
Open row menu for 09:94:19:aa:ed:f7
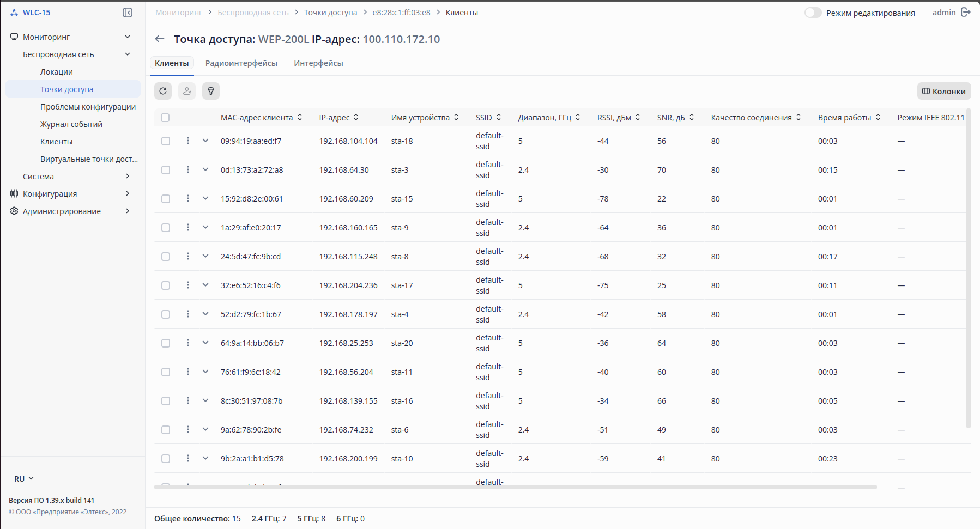pos(188,141)
